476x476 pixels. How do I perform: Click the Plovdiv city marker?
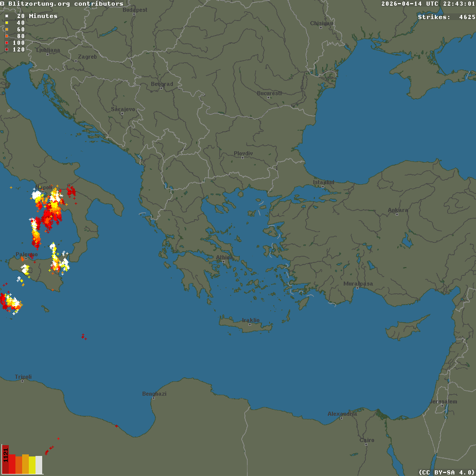(x=243, y=158)
